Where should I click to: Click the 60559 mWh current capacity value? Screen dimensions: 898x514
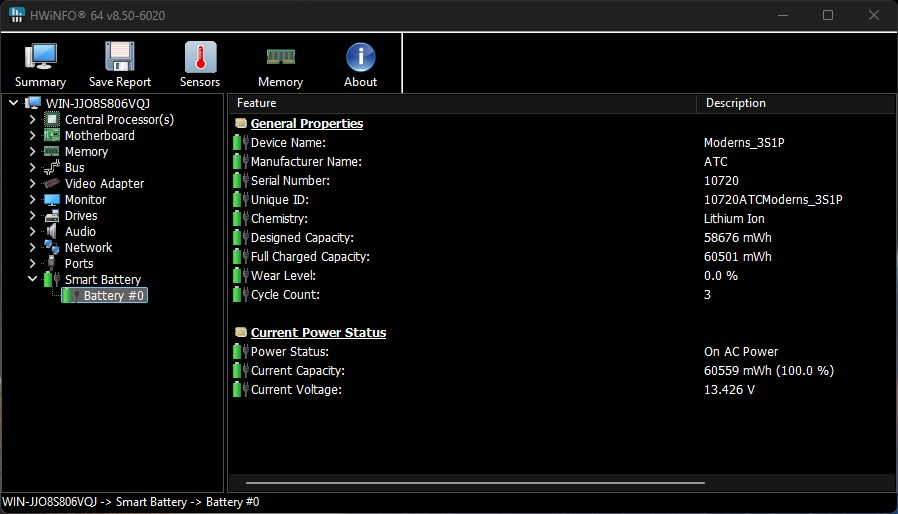point(769,371)
